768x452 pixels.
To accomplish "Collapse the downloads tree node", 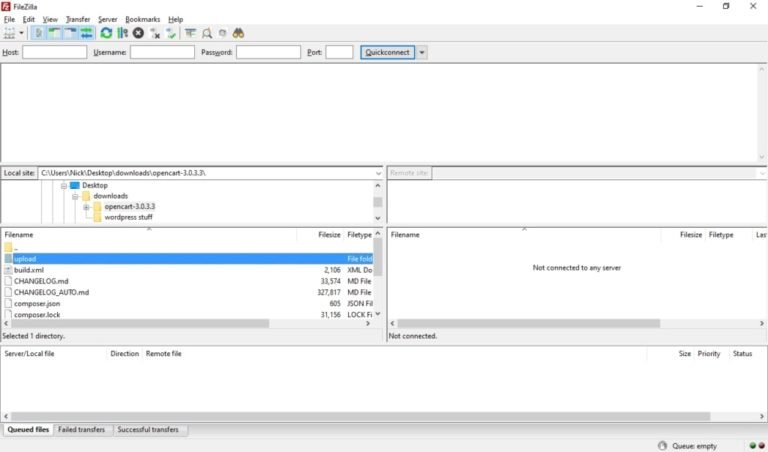I will [x=75, y=196].
